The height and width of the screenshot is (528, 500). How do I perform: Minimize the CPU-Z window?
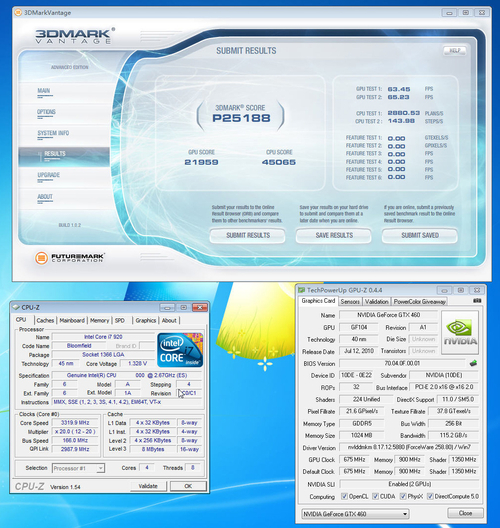point(167,307)
